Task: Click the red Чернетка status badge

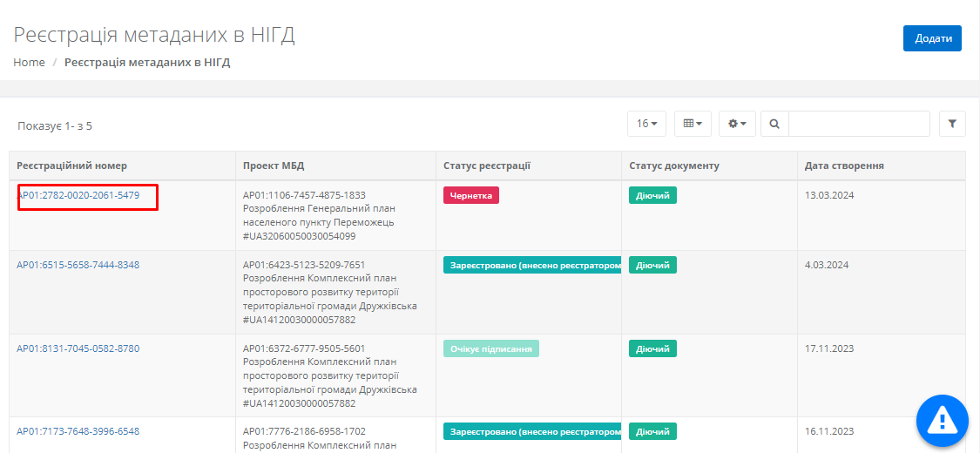Action: tap(470, 195)
